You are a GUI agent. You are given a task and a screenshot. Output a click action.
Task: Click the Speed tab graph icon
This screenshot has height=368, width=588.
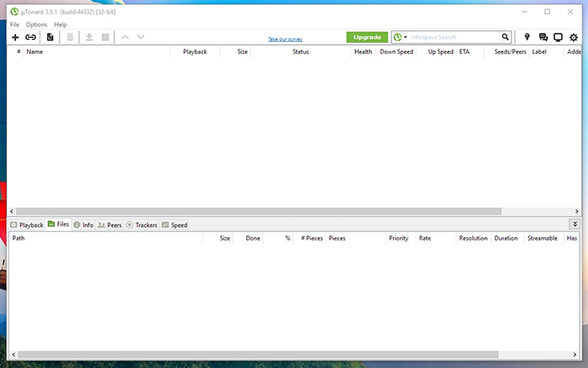pyautogui.click(x=165, y=224)
